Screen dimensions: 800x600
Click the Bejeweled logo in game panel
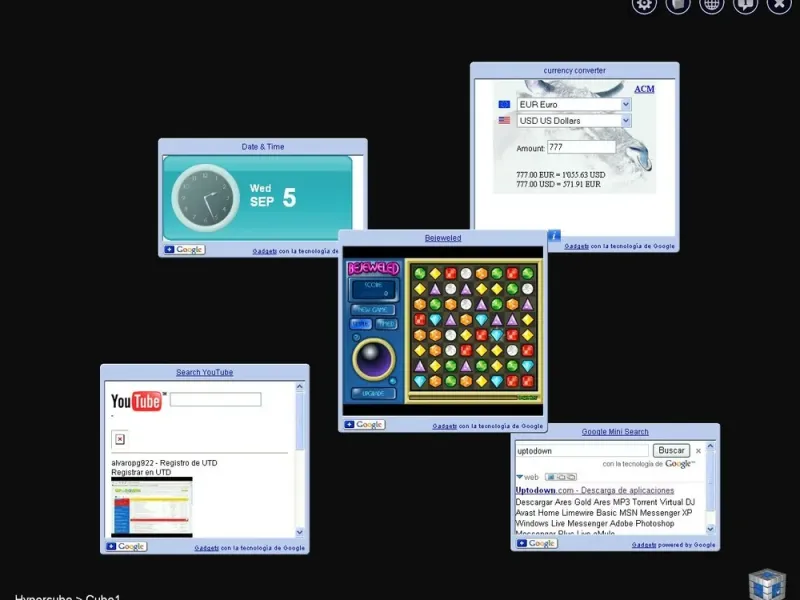[373, 268]
